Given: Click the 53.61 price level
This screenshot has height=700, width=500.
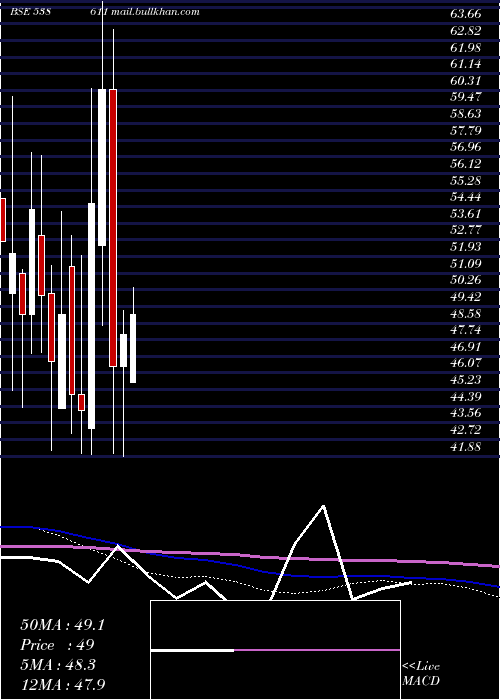Looking at the screenshot, I should pos(466,213).
